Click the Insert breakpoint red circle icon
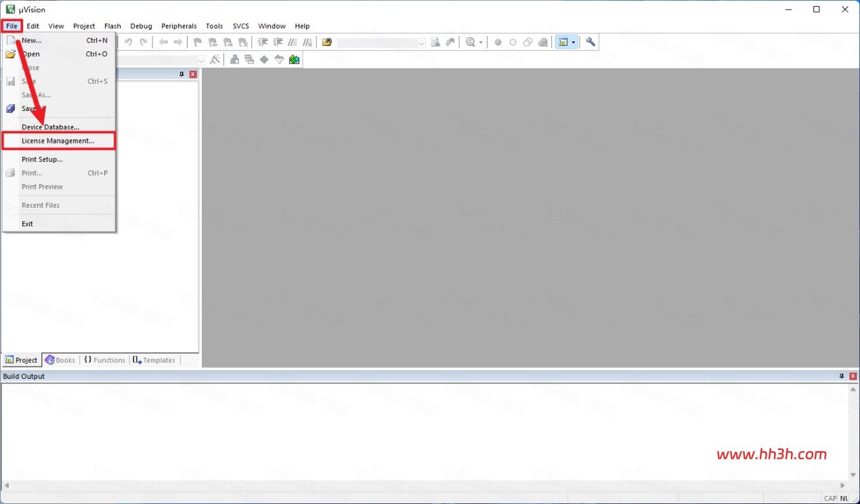Screen dimensions: 860x504 point(498,42)
